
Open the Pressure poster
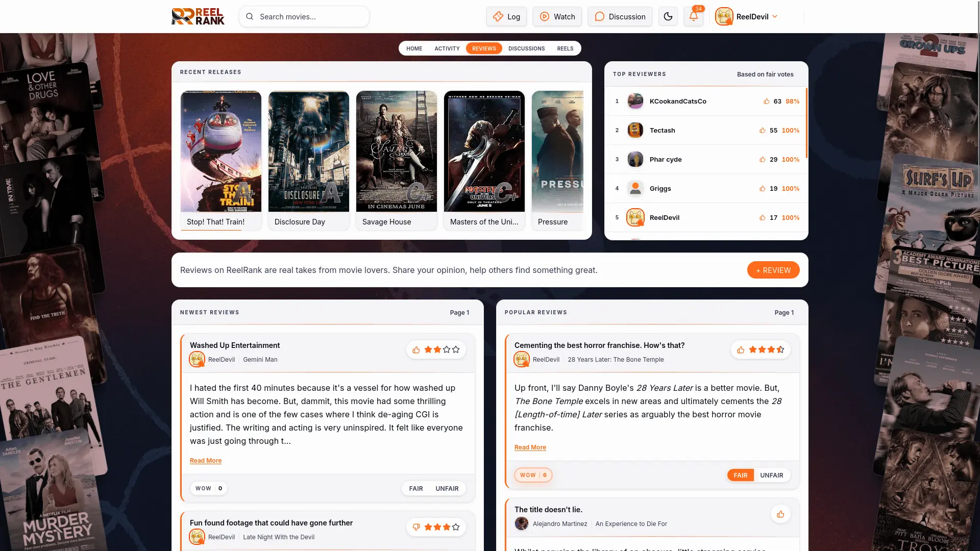pos(557,152)
